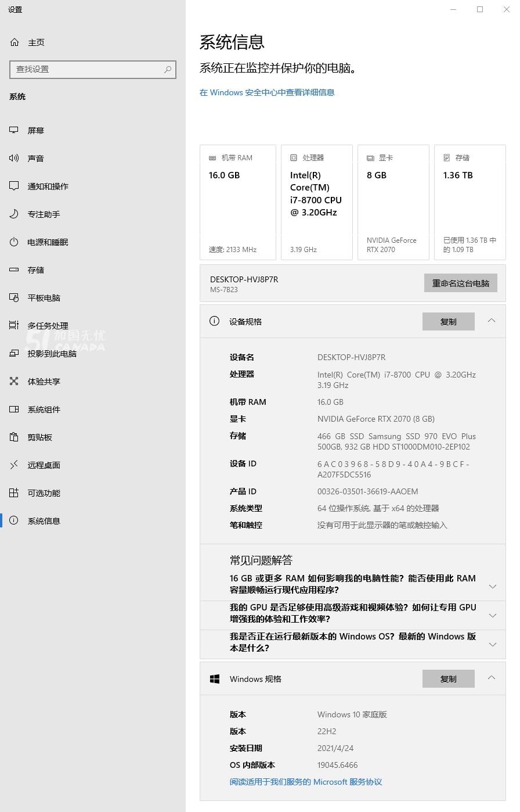Select the 声音 speaker icon

(14, 158)
